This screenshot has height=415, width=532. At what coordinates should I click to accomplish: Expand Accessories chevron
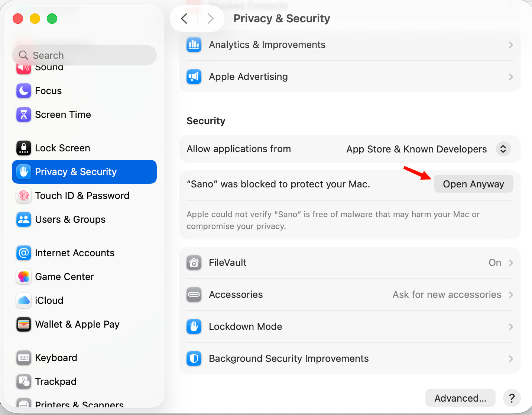511,295
